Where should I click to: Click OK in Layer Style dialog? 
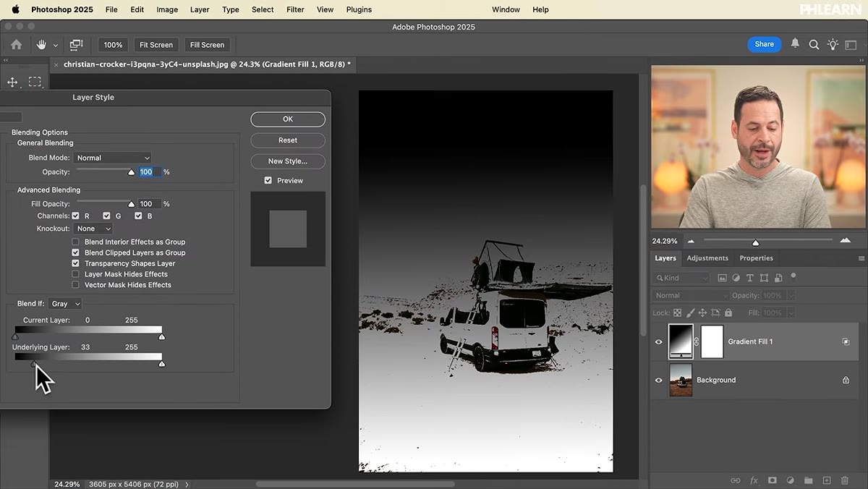(288, 119)
